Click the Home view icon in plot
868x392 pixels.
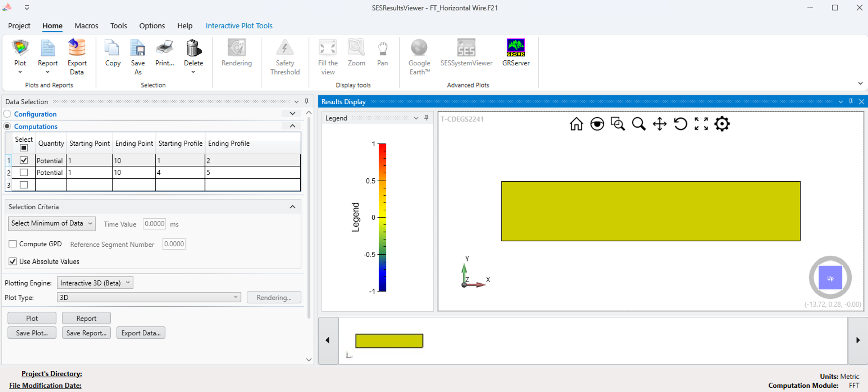576,124
